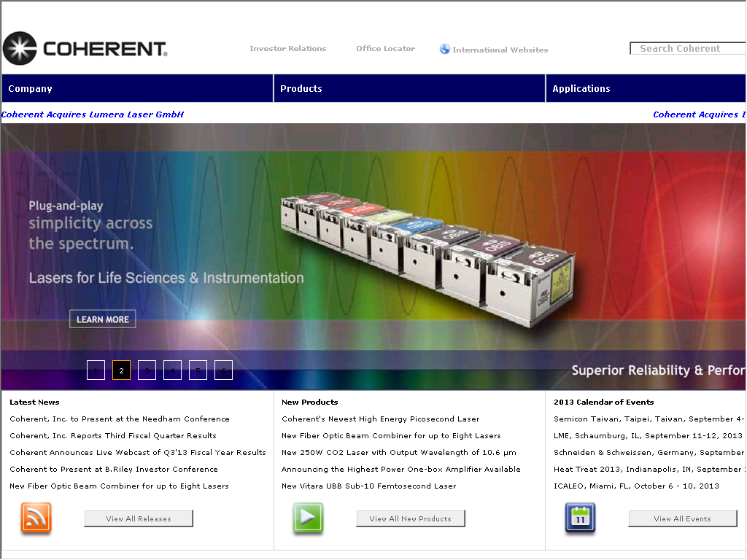Click '2013 Calendar of Events' heading
This screenshot has height=560, width=747.
pyautogui.click(x=603, y=402)
